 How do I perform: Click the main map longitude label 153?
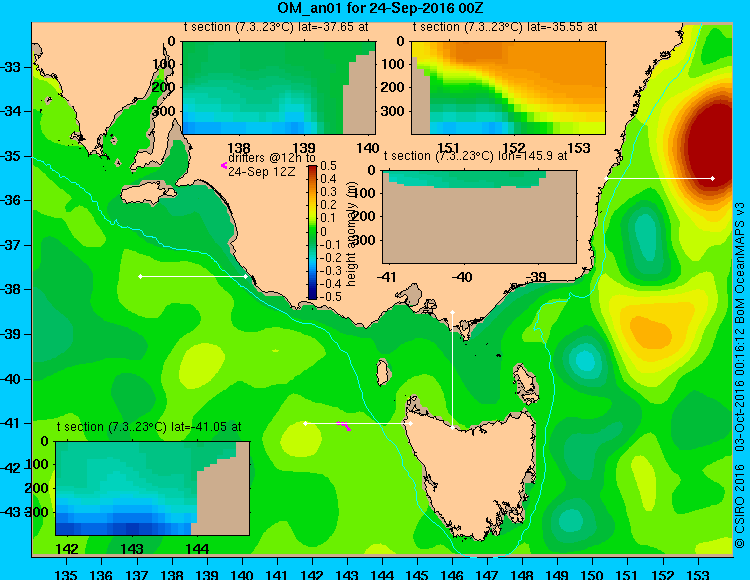[698, 574]
